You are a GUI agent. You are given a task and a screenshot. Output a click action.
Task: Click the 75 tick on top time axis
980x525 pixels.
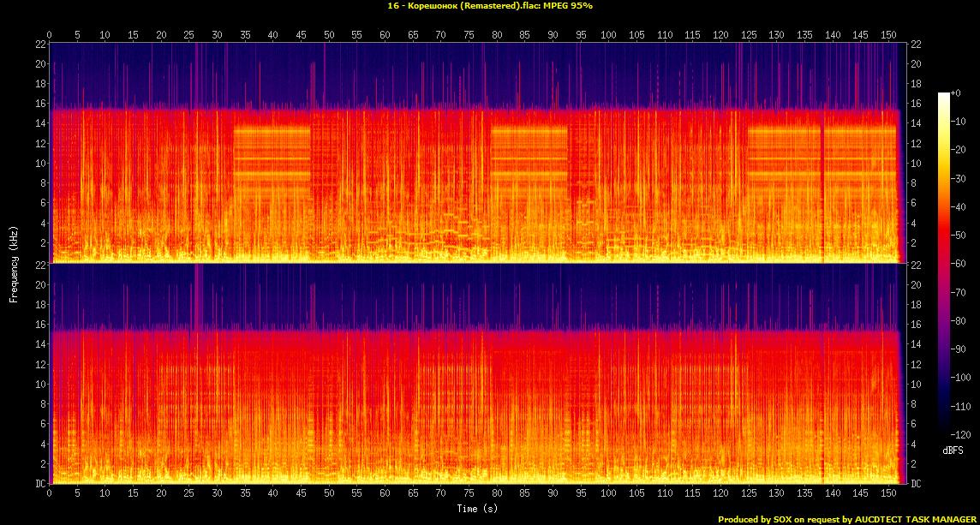(469, 35)
